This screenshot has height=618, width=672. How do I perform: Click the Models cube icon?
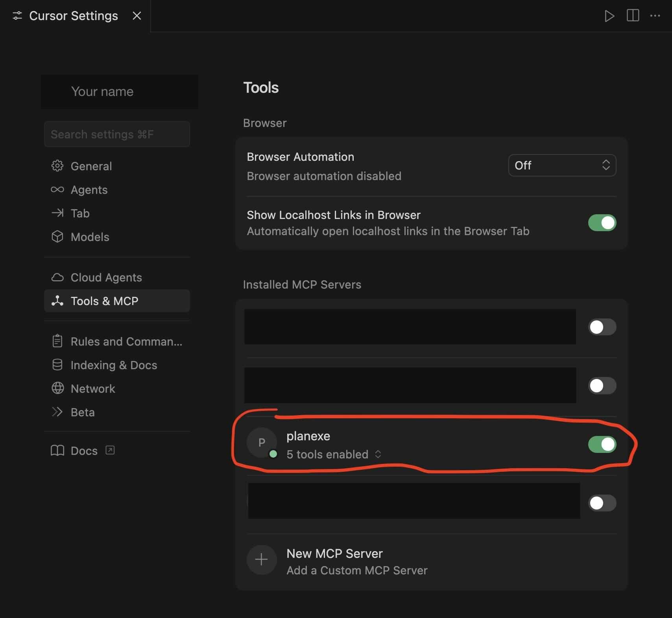(57, 237)
